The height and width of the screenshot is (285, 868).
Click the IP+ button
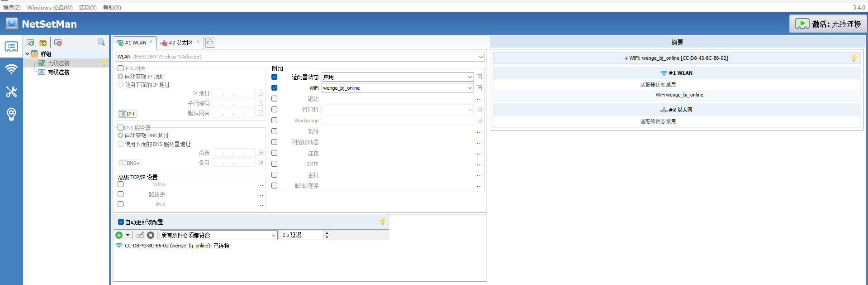coord(127,114)
